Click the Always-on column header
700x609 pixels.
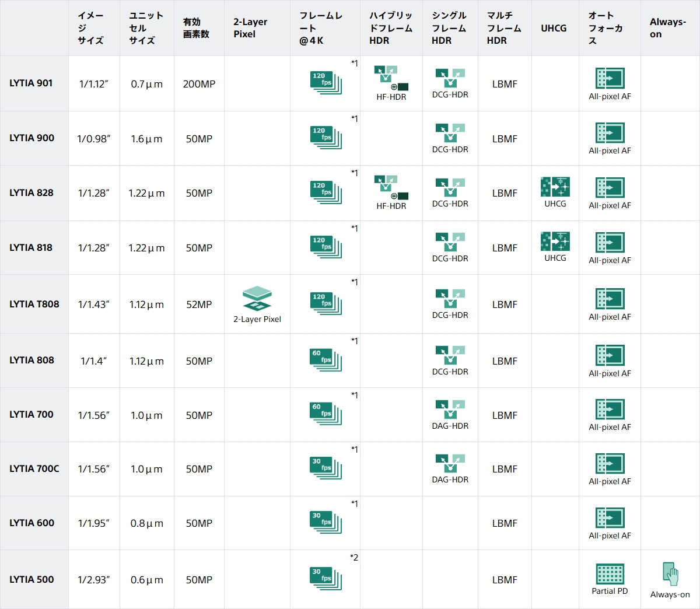click(x=668, y=28)
